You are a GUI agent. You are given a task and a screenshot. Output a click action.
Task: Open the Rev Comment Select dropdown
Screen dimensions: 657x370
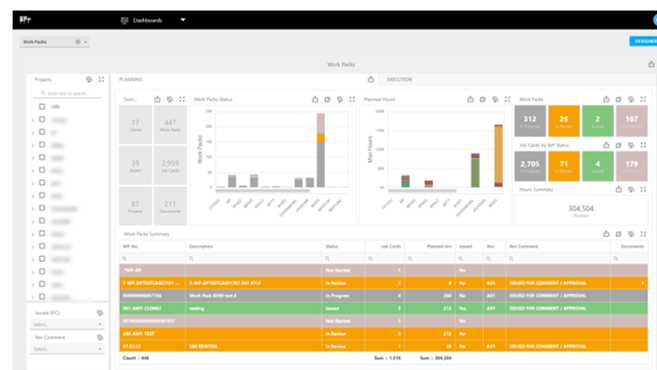pos(67,349)
